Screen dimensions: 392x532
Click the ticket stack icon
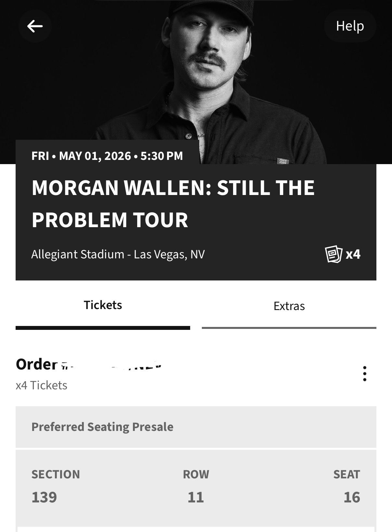pyautogui.click(x=333, y=254)
